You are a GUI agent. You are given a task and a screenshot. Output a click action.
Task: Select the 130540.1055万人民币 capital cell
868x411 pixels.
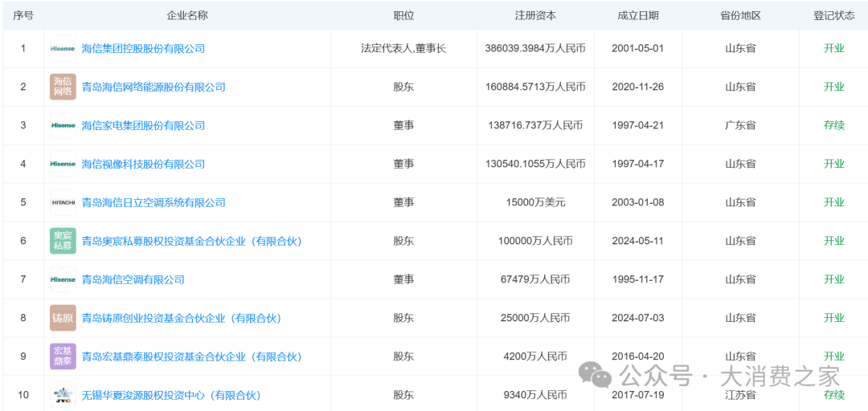(x=535, y=164)
